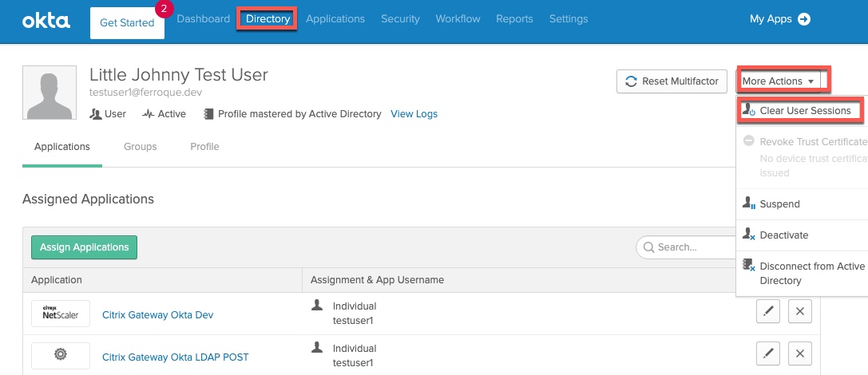Select Clear User Sessions from menu

click(x=799, y=111)
